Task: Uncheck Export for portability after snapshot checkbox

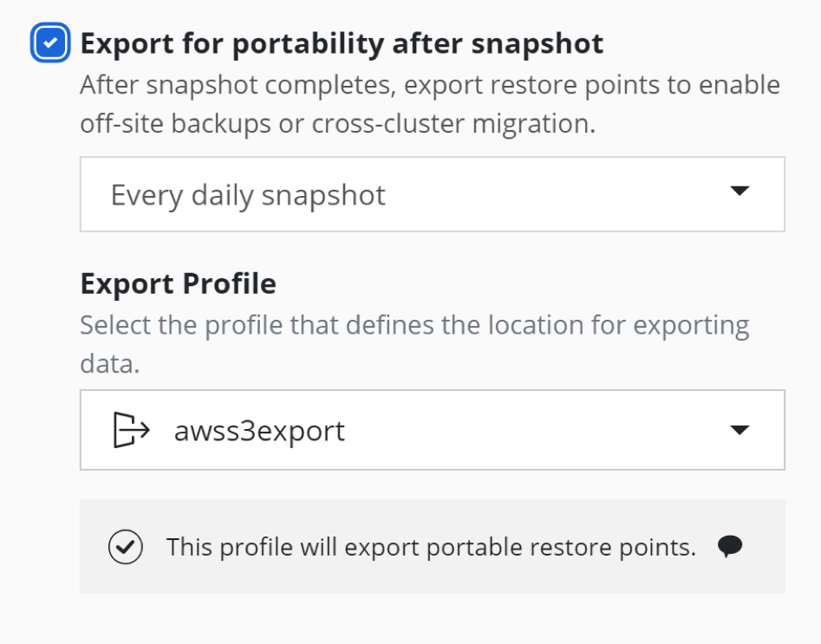Action: tap(50, 42)
